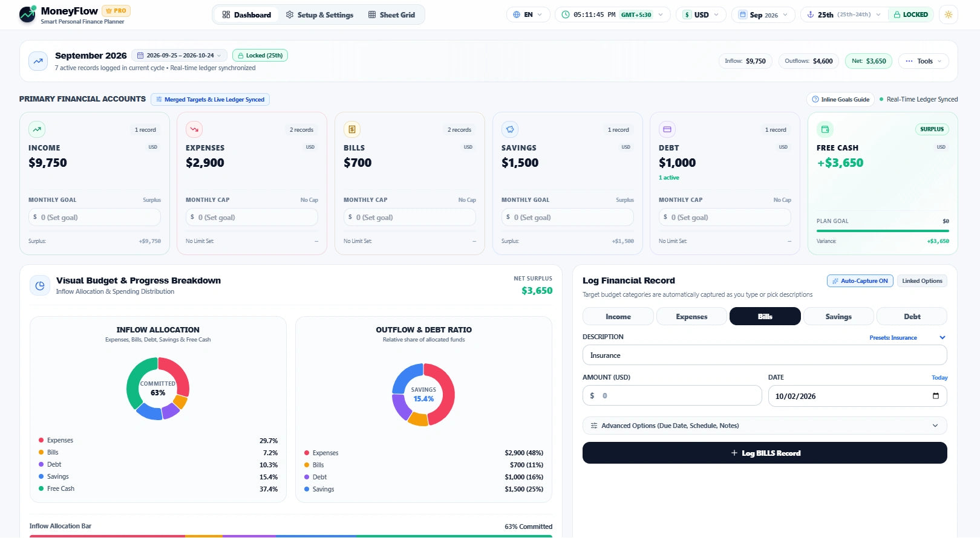The height and width of the screenshot is (538, 980).
Task: Select the Savings record tab
Action: 838,316
